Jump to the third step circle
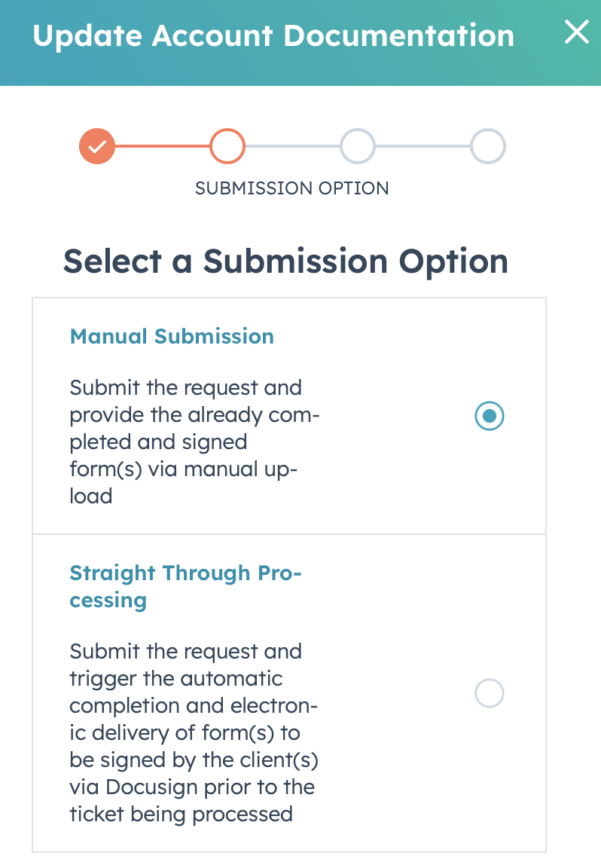This screenshot has width=601, height=868. click(x=358, y=146)
